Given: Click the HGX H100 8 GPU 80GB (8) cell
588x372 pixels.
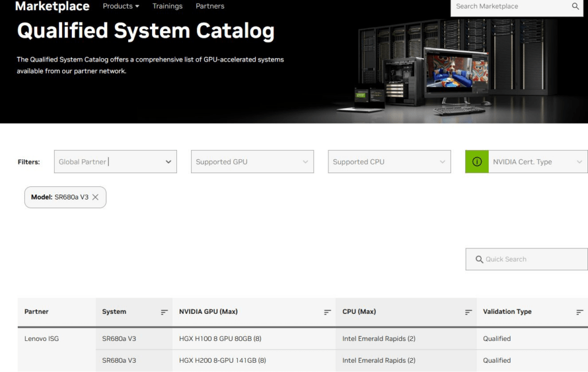Looking at the screenshot, I should point(220,339).
